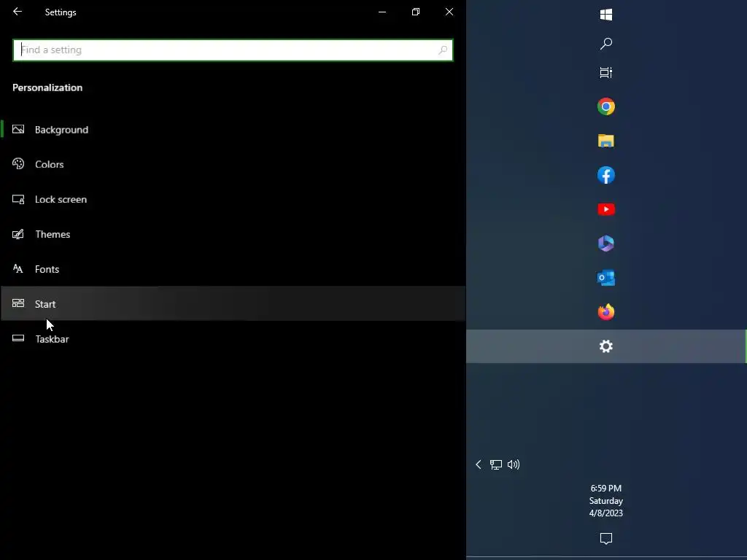Open the Lock screen settings page
The image size is (747, 560).
pyautogui.click(x=233, y=199)
